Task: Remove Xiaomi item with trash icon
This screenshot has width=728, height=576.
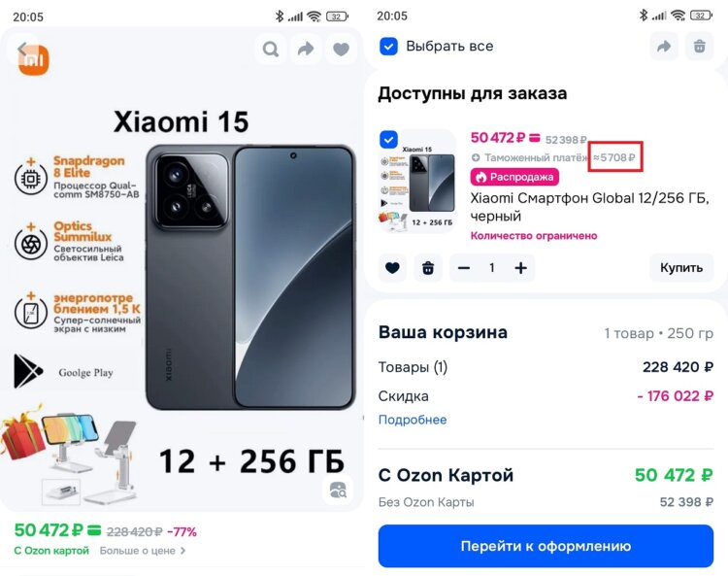Action: pyautogui.click(x=428, y=267)
